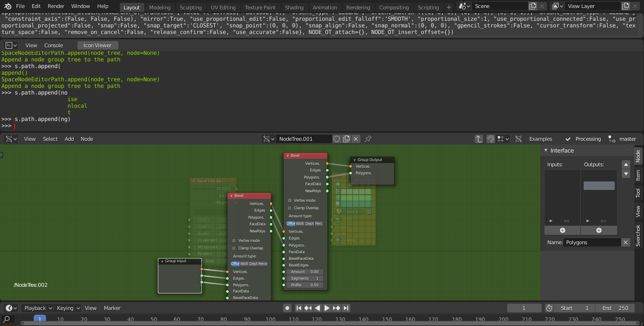
Task: Jump to end frame in timeline
Action: (346, 308)
